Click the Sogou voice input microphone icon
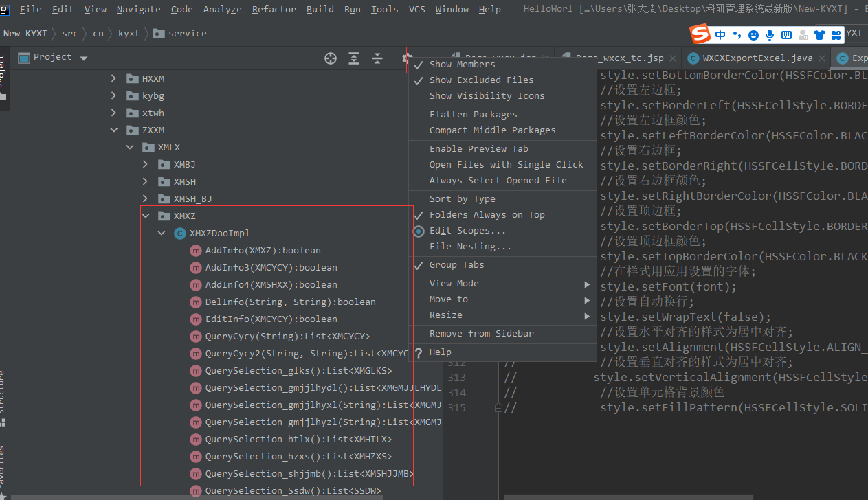 770,34
